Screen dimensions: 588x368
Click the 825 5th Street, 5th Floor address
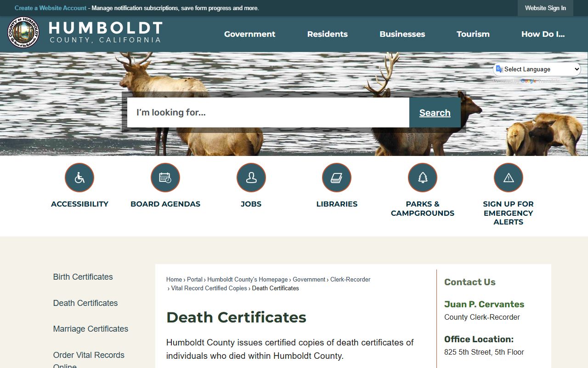[x=484, y=352]
